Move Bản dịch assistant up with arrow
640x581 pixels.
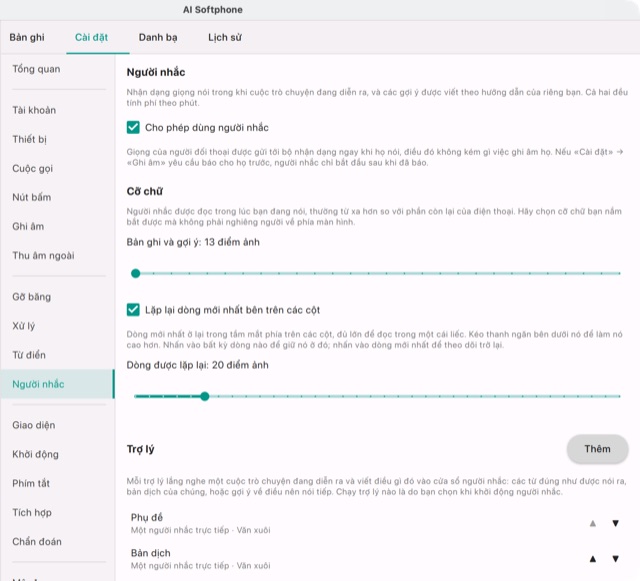coord(593,559)
